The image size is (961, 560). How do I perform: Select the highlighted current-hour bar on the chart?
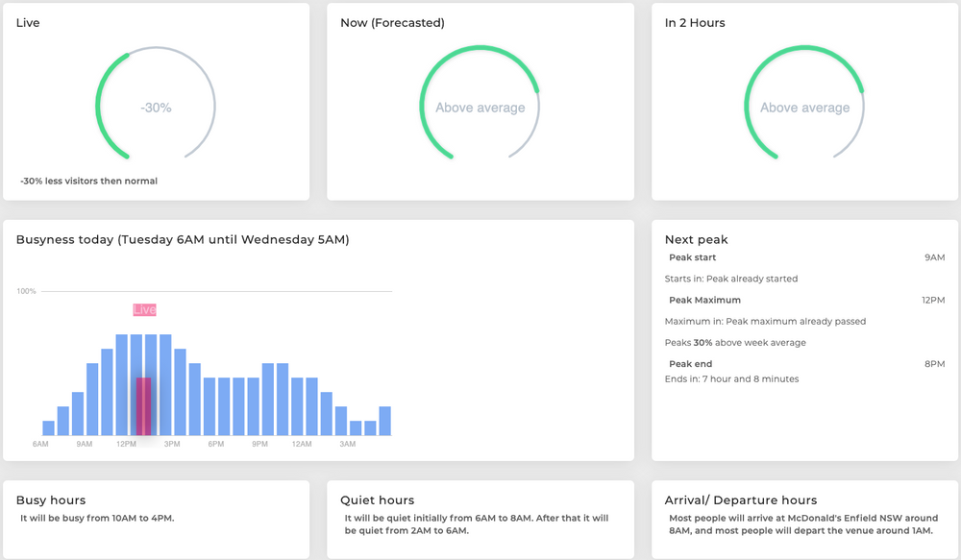tap(144, 403)
